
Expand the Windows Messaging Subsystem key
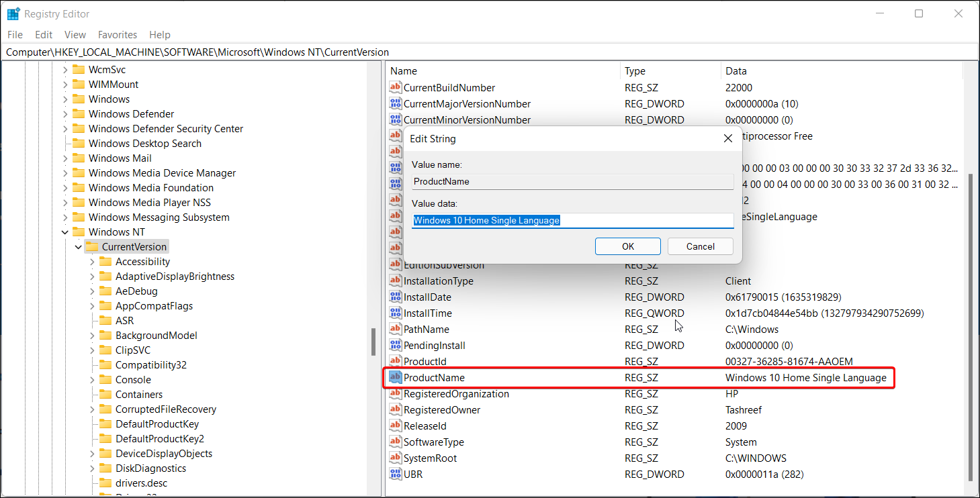[65, 217]
